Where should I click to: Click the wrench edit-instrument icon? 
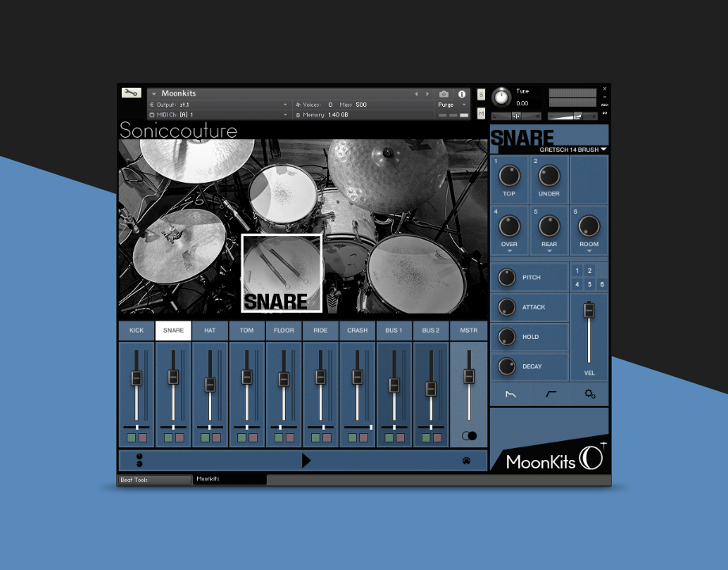coord(131,93)
